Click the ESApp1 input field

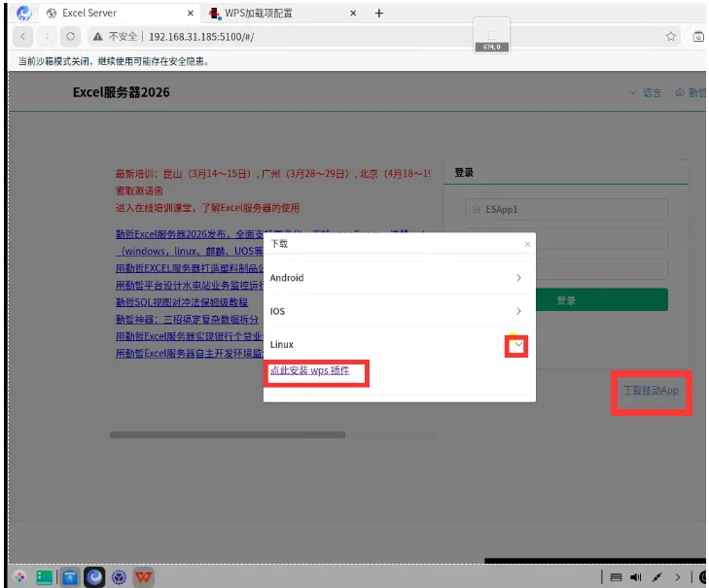[566, 209]
